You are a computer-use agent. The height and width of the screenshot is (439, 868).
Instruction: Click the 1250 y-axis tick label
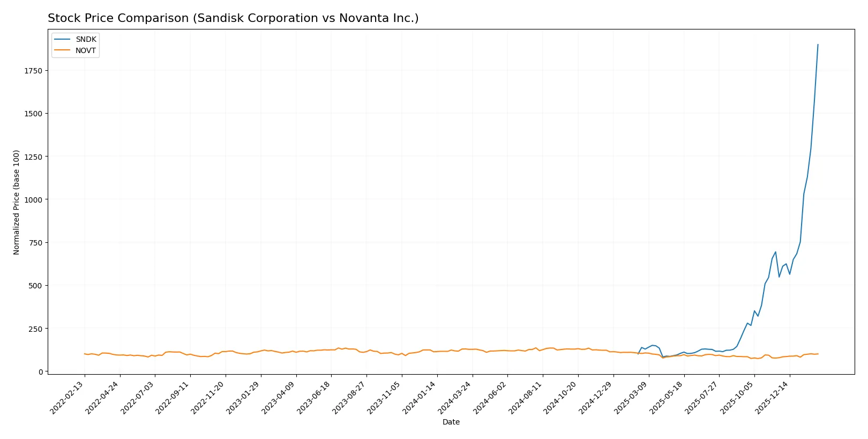tap(33, 157)
